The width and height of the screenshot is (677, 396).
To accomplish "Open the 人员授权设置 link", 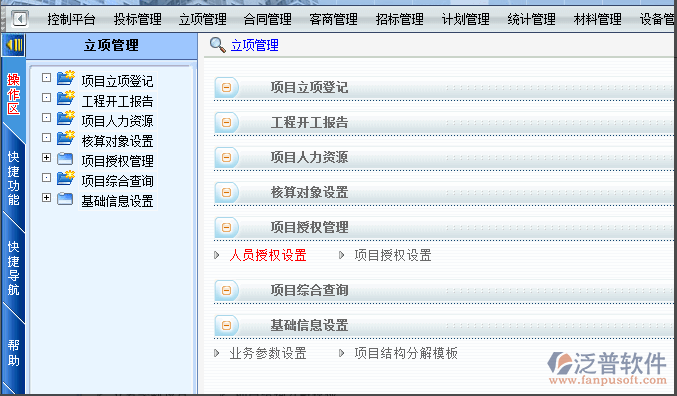I will [x=268, y=255].
